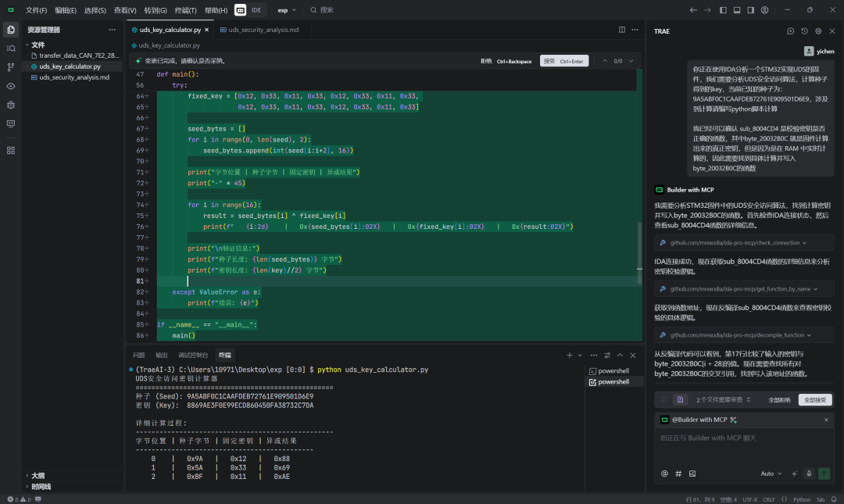
Task: Switch to uds_security_analysis.md editor tab
Action: tap(263, 30)
